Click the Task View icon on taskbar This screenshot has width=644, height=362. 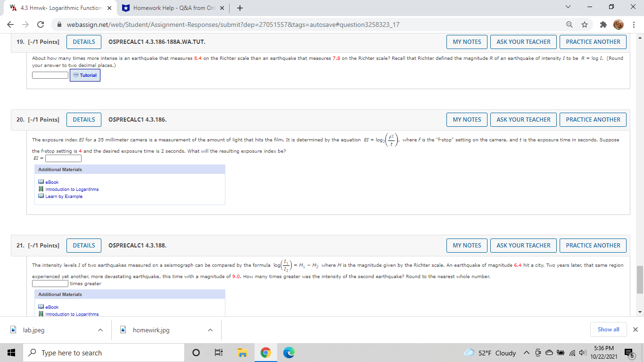pos(218,352)
